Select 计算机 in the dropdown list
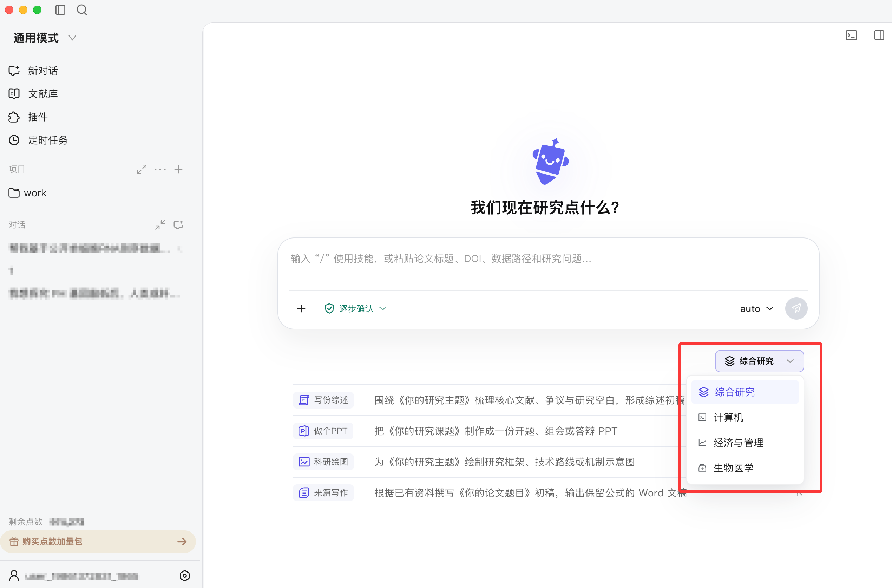 tap(745, 417)
